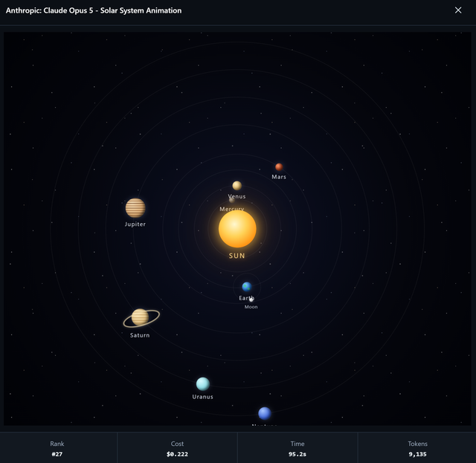
Task: Click the Tokens stat label
Action: (418, 444)
